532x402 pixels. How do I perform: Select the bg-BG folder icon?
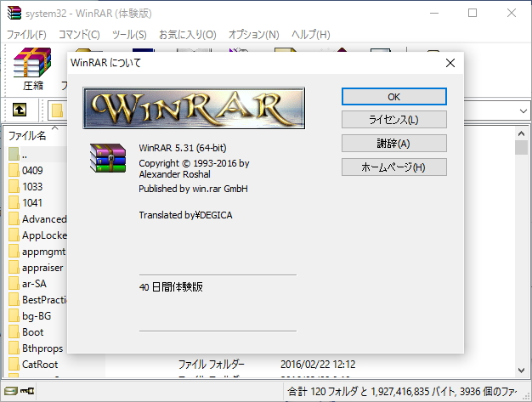(x=14, y=316)
